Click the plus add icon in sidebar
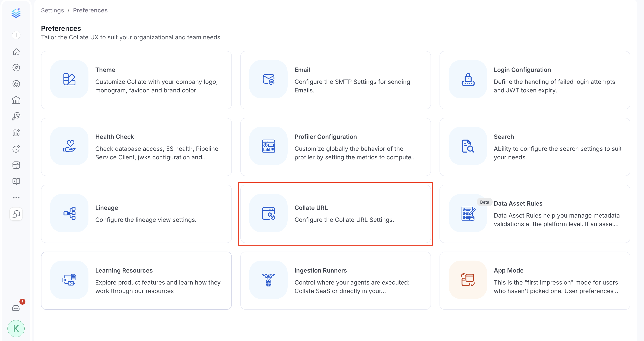644x341 pixels. point(16,35)
